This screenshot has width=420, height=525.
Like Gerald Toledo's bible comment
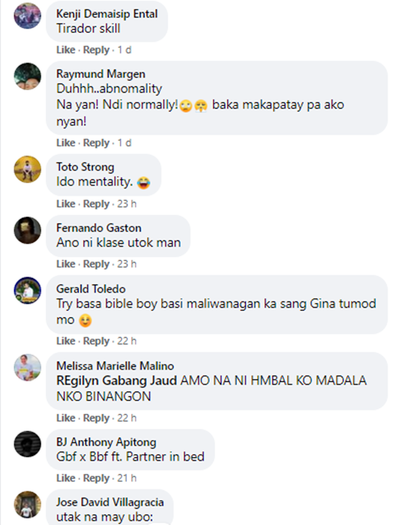[x=66, y=341]
